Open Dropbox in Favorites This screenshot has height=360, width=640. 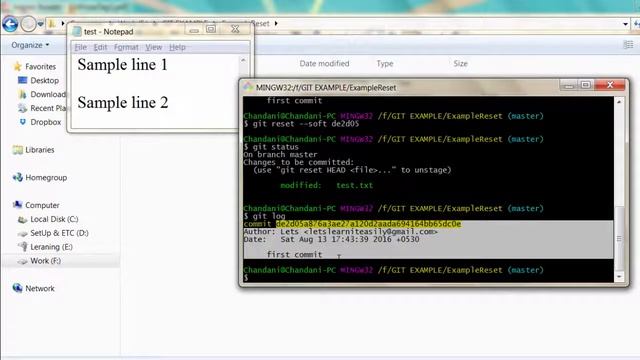45,122
